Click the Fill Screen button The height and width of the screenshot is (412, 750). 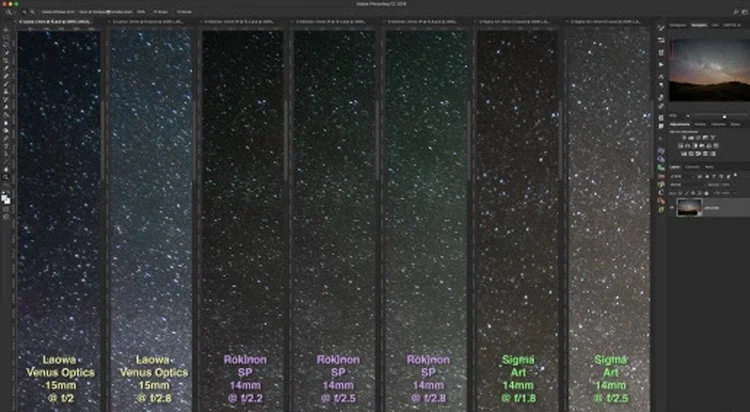184,11
